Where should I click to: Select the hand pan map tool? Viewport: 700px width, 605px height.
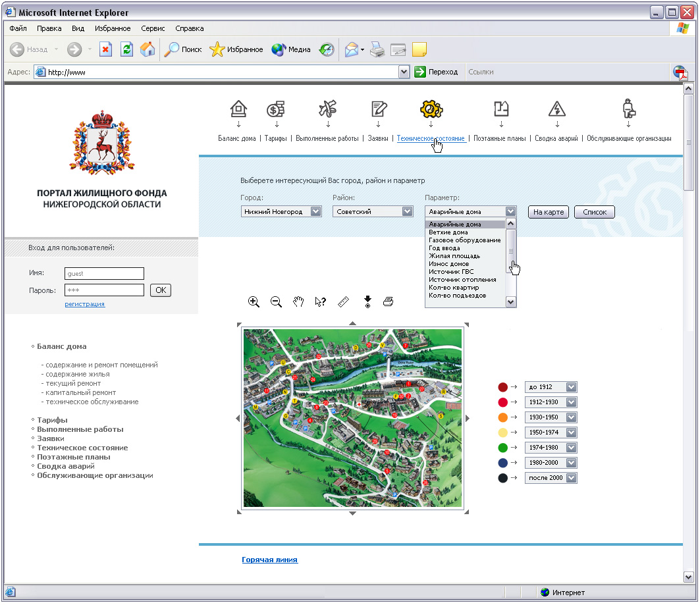(x=298, y=302)
